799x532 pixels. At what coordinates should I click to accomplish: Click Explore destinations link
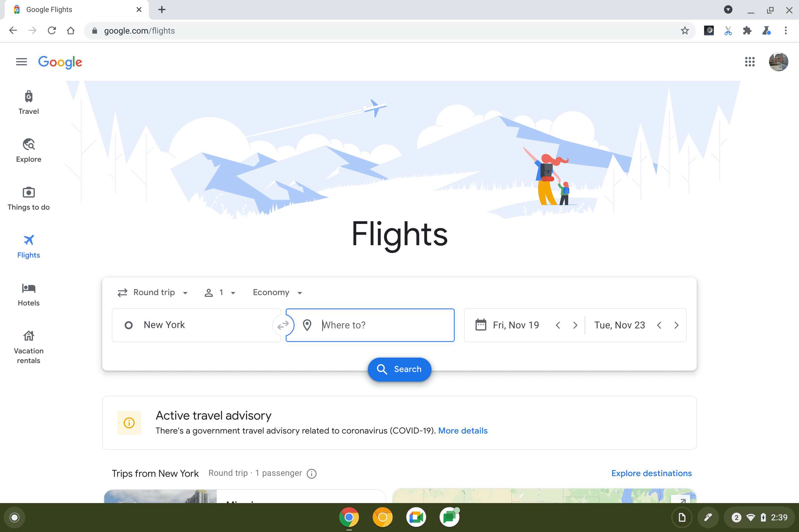[x=652, y=473]
